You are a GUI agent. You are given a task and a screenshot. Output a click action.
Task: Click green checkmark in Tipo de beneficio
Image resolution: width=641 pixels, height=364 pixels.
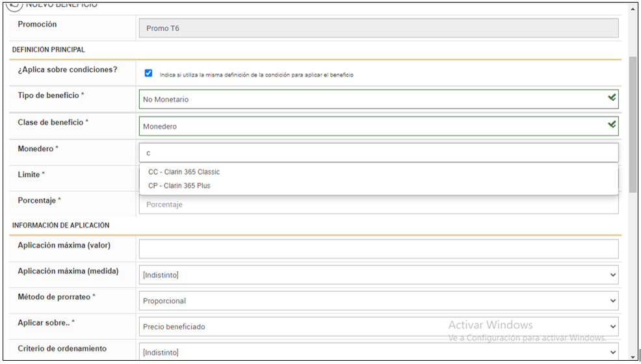coord(611,97)
